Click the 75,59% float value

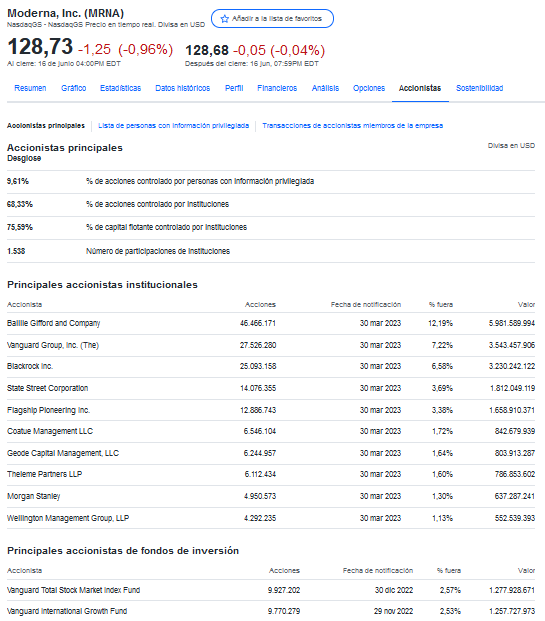point(20,227)
